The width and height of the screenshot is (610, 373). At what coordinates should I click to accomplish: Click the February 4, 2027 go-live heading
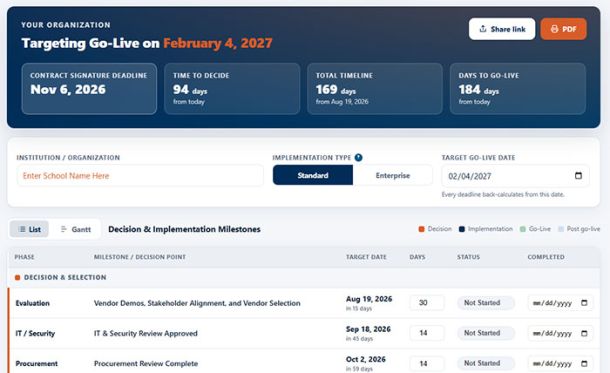pyautogui.click(x=218, y=43)
